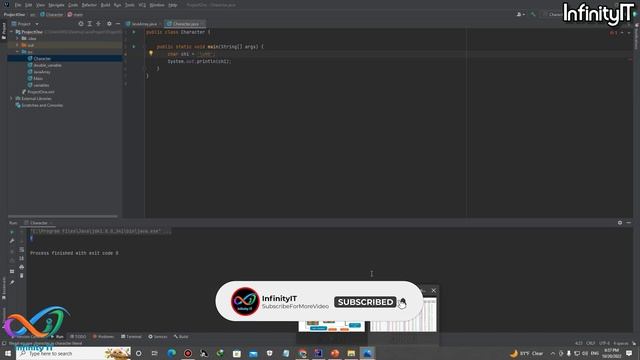Build project with hammer icon
Viewport: 640px width, 360px height.
click(x=533, y=14)
